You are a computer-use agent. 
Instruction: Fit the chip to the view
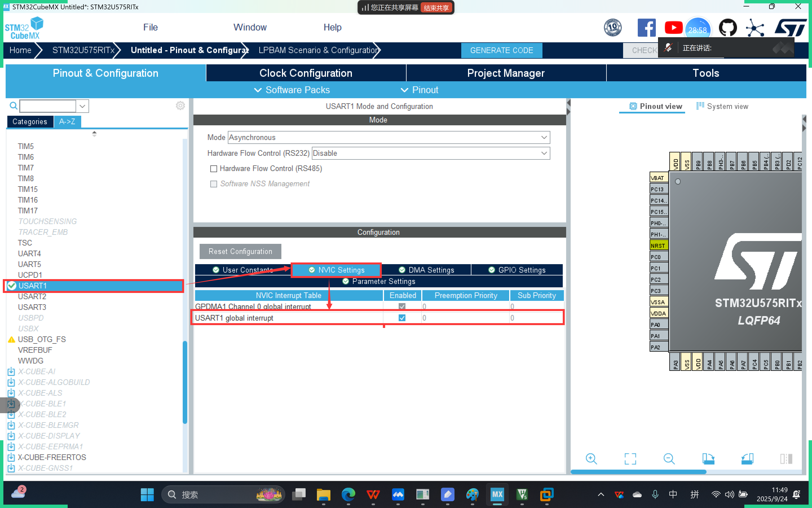(x=630, y=459)
